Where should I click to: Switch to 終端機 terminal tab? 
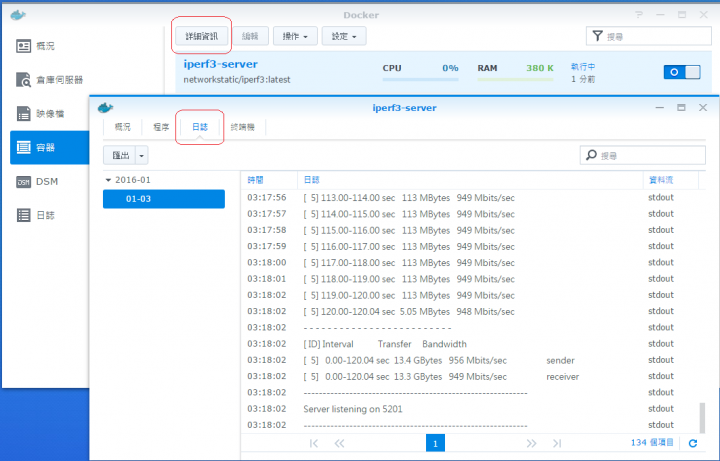point(242,127)
